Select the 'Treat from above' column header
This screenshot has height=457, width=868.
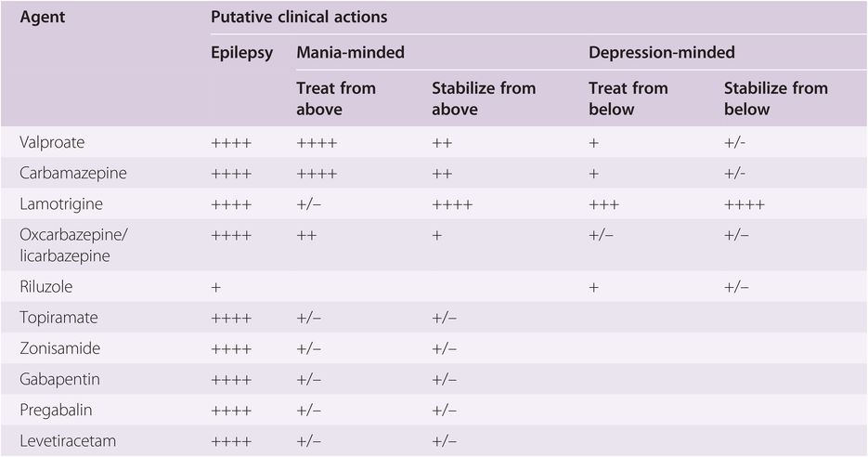336,98
